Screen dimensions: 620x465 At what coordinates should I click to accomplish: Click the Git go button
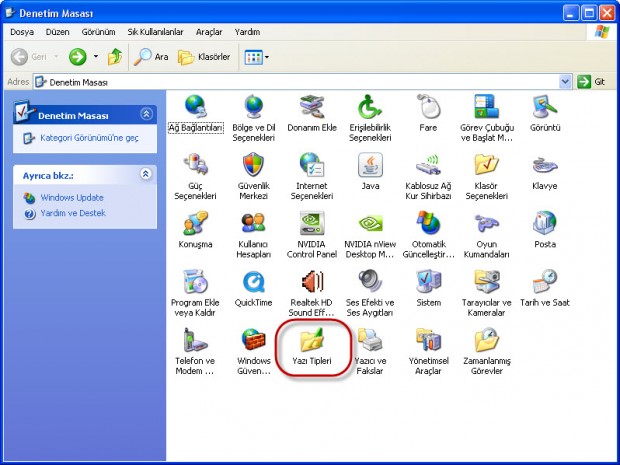coord(591,82)
